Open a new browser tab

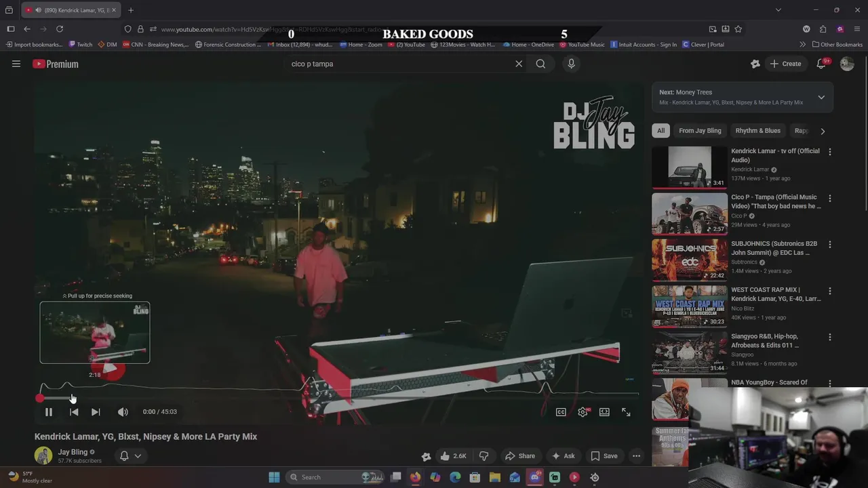click(131, 10)
